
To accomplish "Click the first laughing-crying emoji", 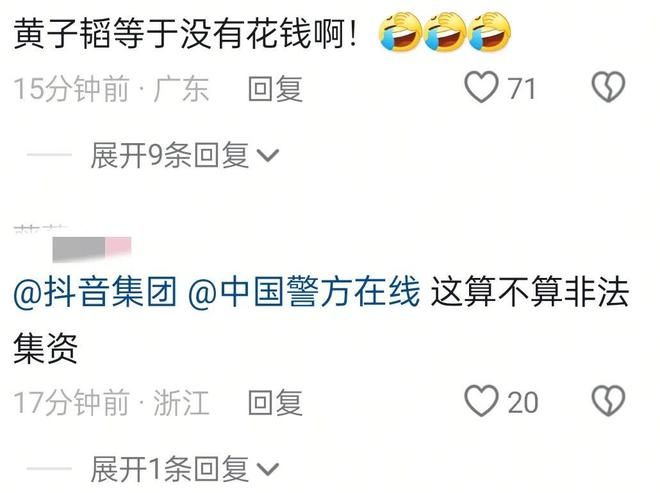I will pos(400,32).
